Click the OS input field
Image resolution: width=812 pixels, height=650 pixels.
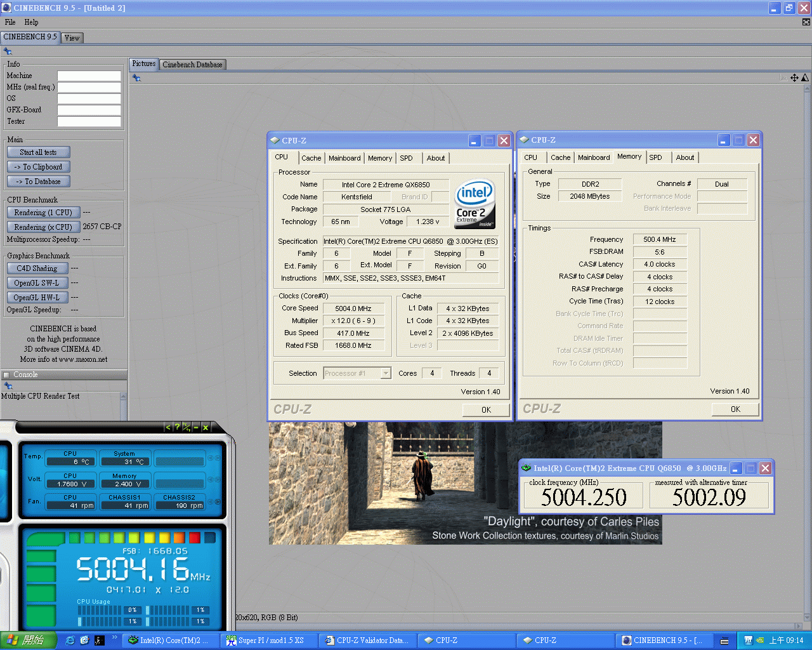coord(89,98)
